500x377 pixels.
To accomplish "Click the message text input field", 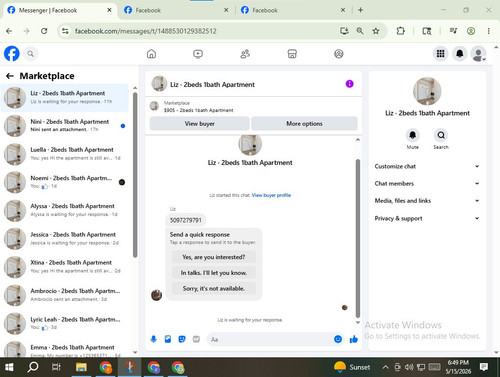I will click(x=270, y=339).
